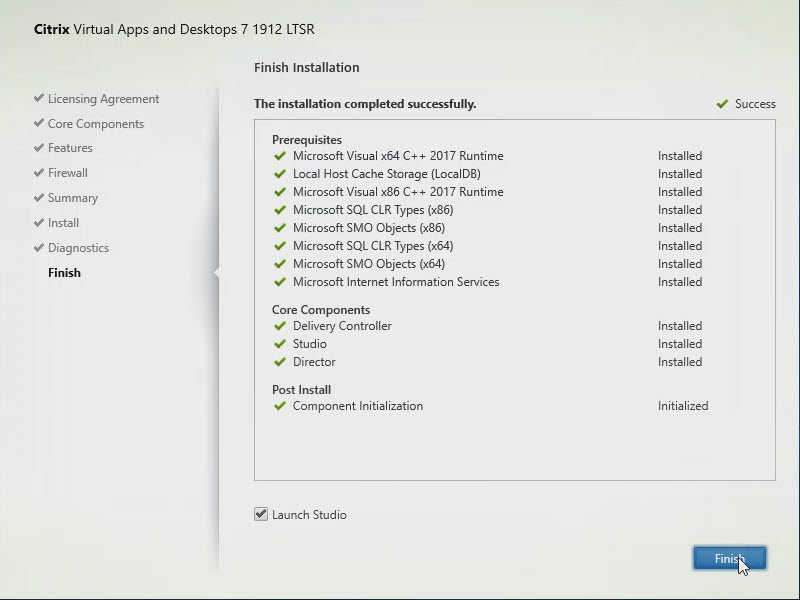Image resolution: width=800 pixels, height=600 pixels.
Task: Click the 'Success' status label
Action: pyautogui.click(x=755, y=104)
